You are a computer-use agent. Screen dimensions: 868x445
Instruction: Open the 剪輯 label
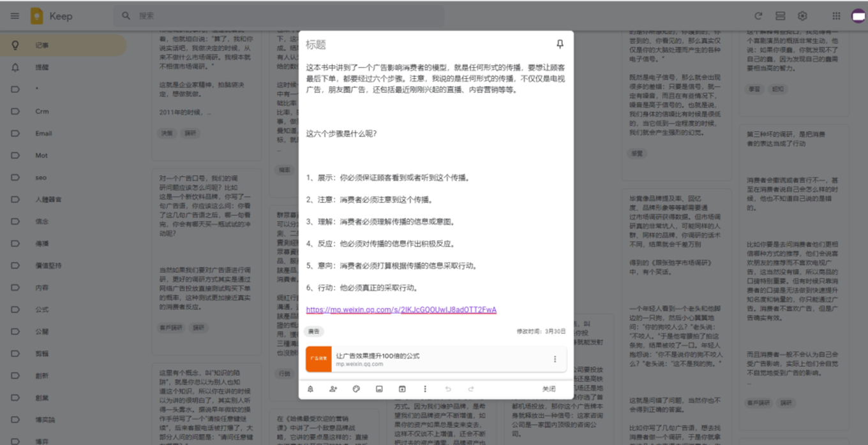click(x=64, y=354)
